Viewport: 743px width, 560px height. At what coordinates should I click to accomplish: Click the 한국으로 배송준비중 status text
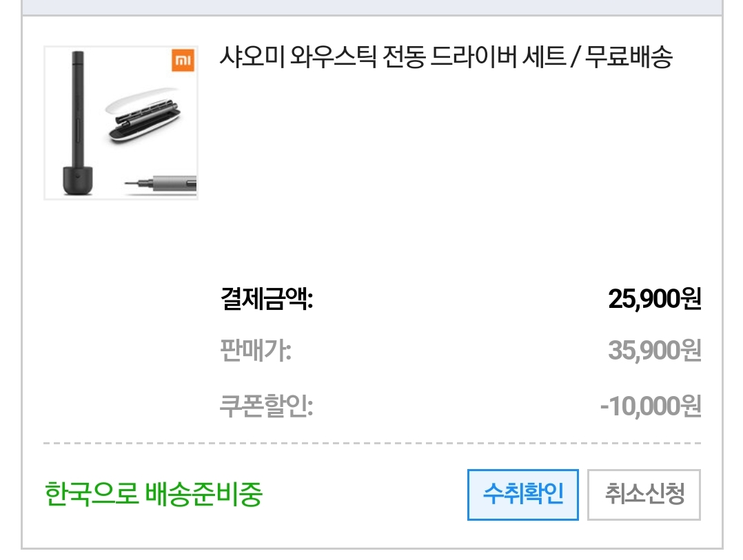click(x=153, y=495)
